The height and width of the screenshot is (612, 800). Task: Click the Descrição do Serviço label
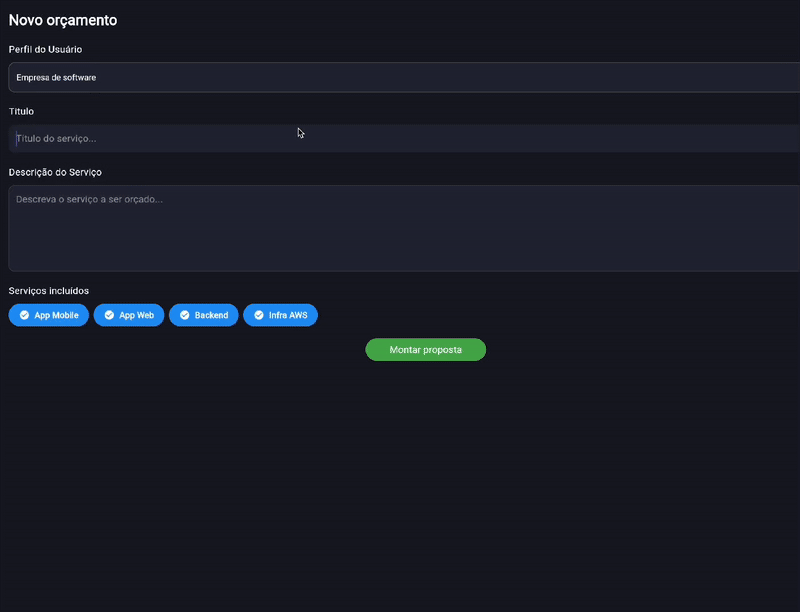coord(55,172)
